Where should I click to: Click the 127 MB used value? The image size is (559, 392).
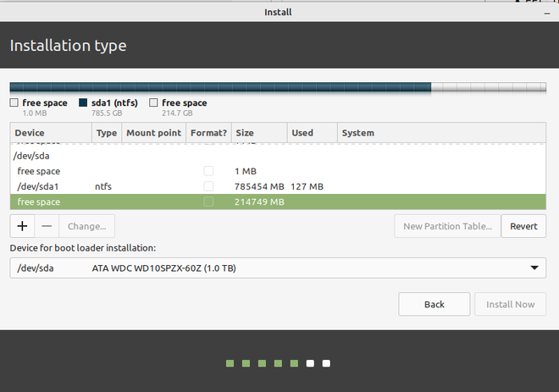tap(307, 186)
